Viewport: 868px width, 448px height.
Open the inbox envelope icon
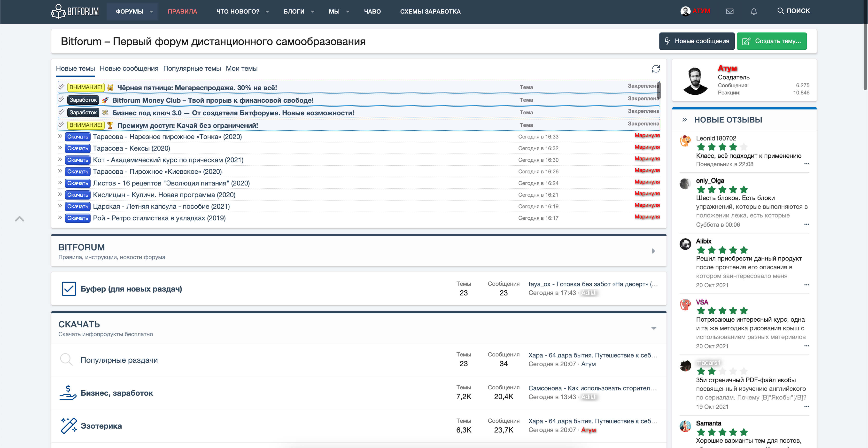pyautogui.click(x=729, y=11)
